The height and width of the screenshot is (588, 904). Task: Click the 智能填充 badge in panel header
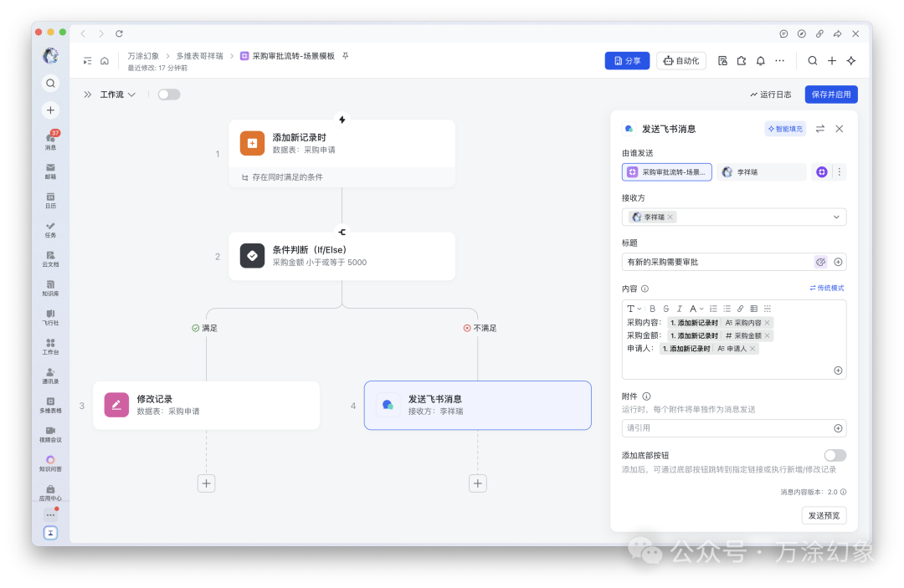(785, 128)
